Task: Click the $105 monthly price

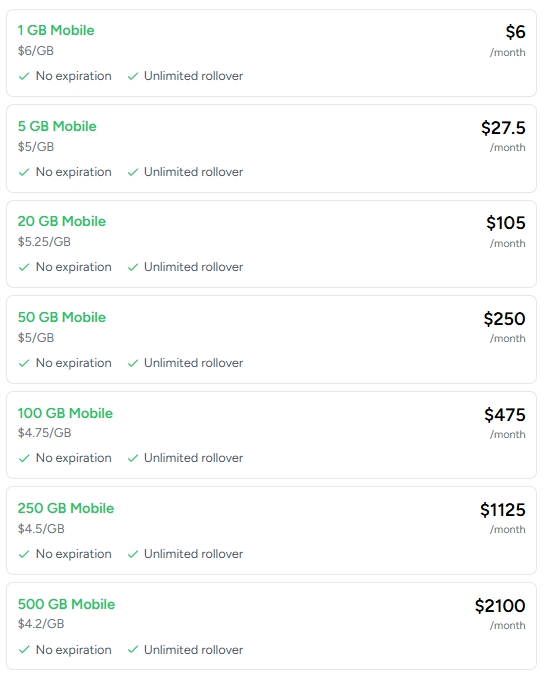Action: pyautogui.click(x=506, y=223)
